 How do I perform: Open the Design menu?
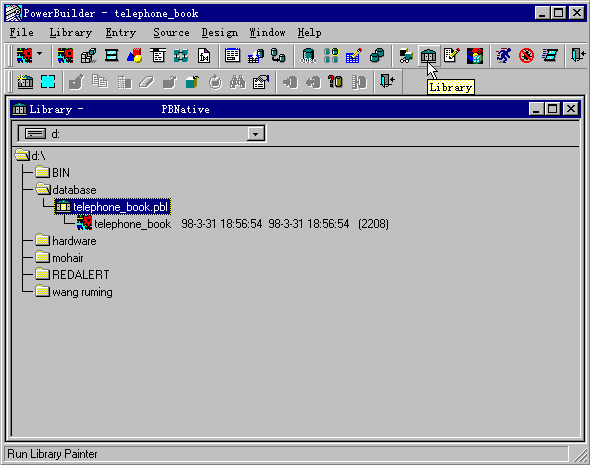click(219, 33)
